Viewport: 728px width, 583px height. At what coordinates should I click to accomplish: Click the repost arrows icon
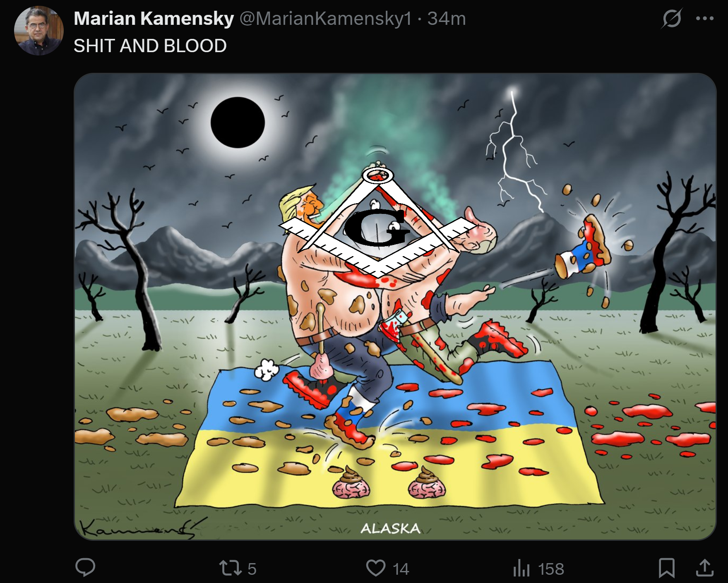(231, 568)
